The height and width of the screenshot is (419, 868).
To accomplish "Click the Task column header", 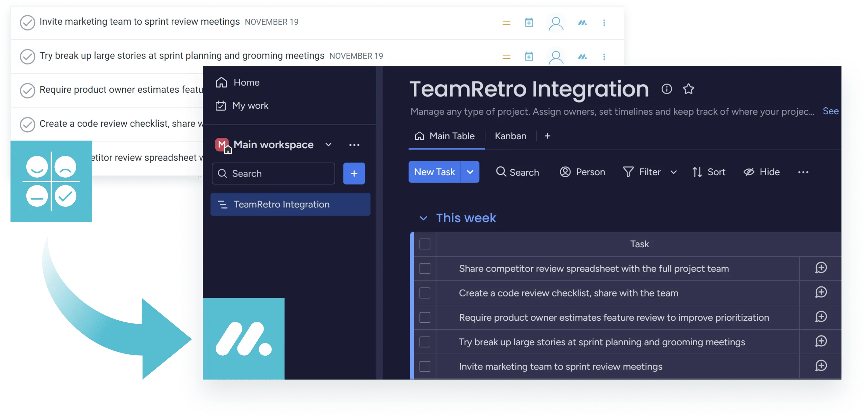I will point(639,244).
